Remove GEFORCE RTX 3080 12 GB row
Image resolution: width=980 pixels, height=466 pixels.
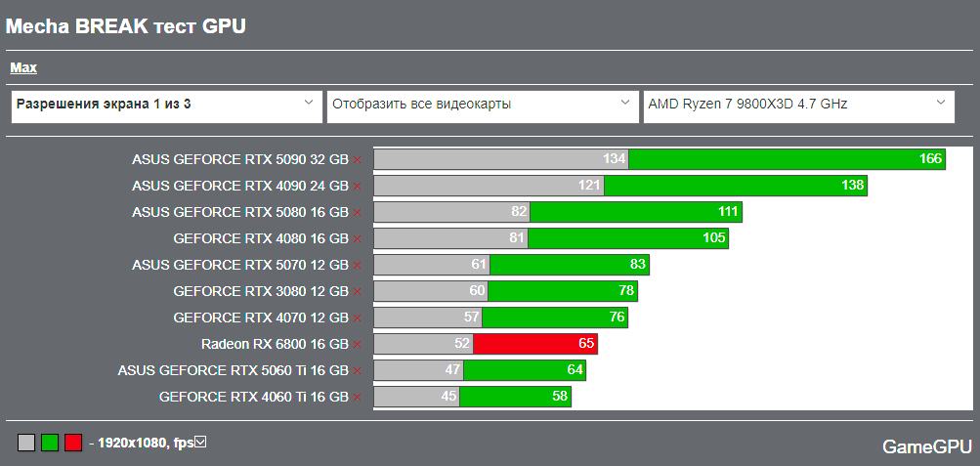(357, 292)
